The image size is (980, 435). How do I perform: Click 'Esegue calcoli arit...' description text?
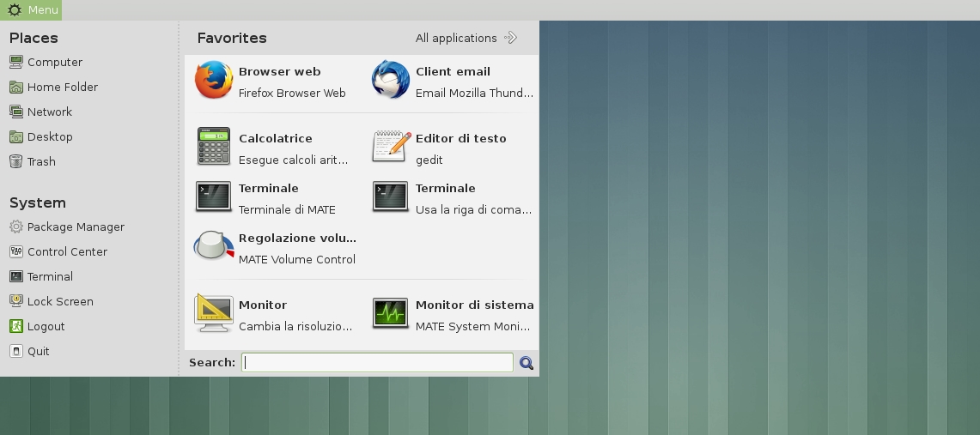[x=293, y=160]
